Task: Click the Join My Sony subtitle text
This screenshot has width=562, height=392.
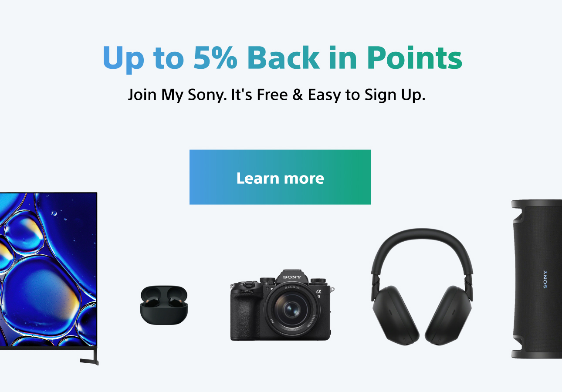Action: point(276,95)
